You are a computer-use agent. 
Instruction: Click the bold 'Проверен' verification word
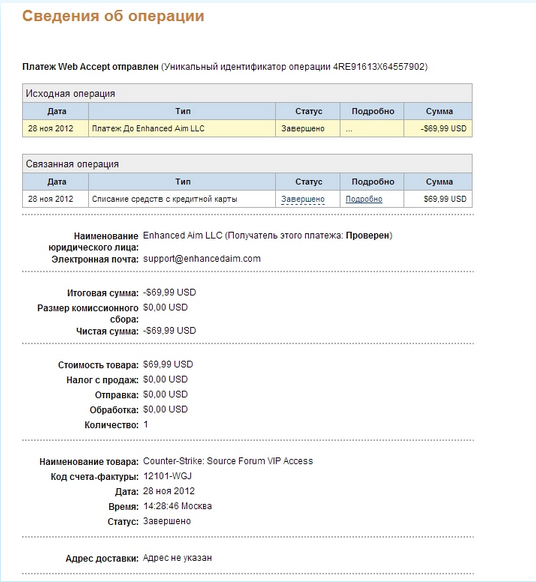(367, 235)
